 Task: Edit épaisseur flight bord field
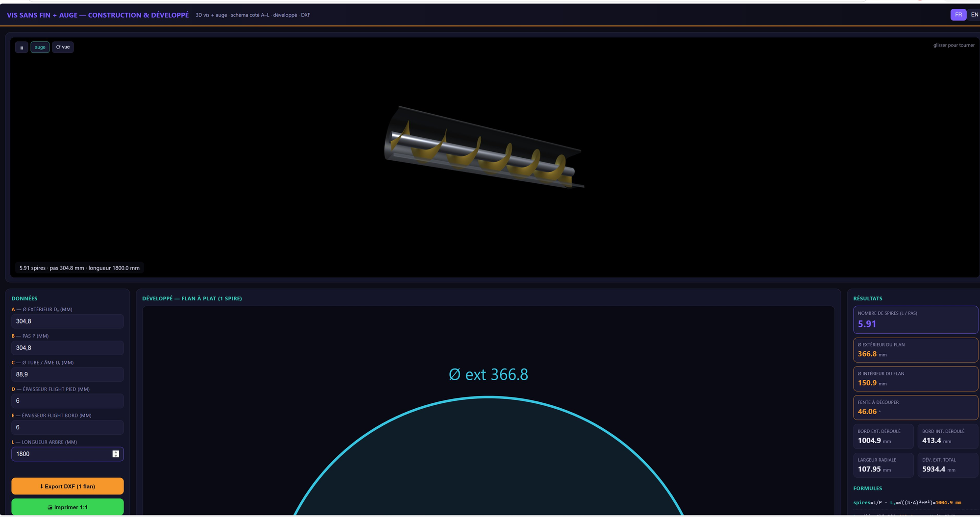tap(68, 427)
